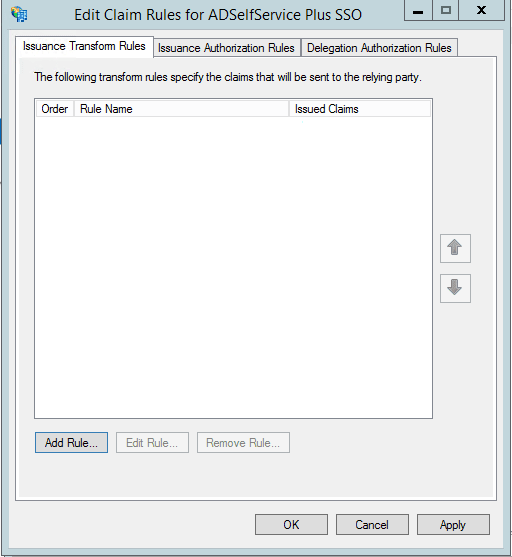Maximize the Edit Claim Rules window

(x=446, y=10)
